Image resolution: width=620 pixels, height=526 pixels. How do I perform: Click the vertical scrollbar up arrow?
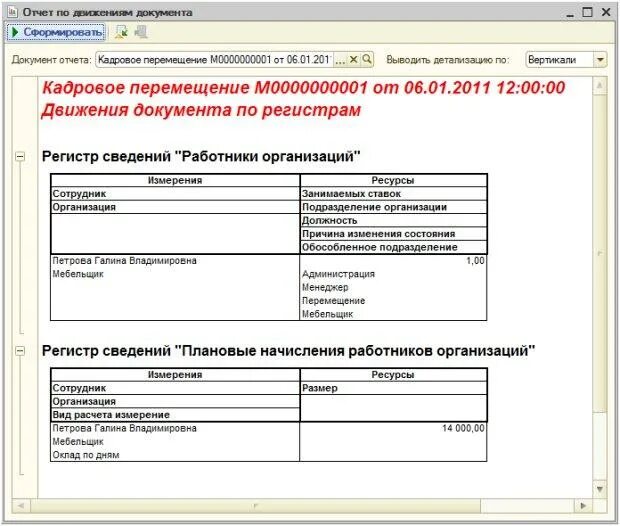click(x=599, y=86)
